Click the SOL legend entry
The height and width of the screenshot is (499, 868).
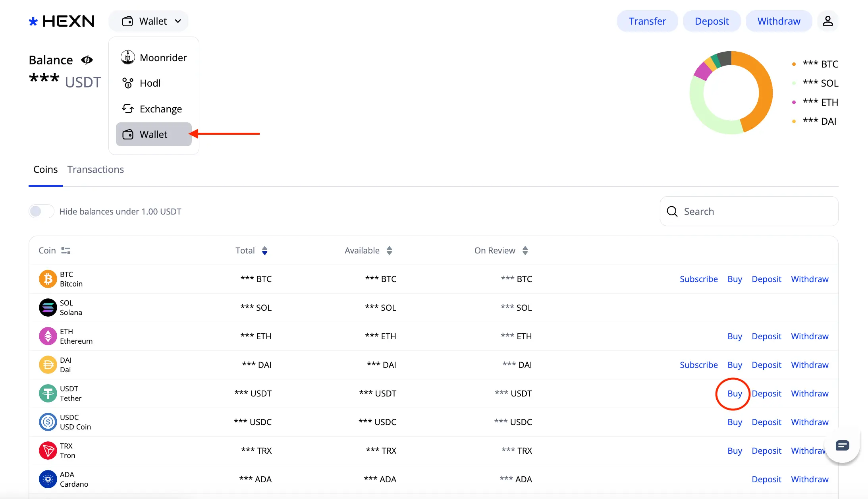pos(815,83)
